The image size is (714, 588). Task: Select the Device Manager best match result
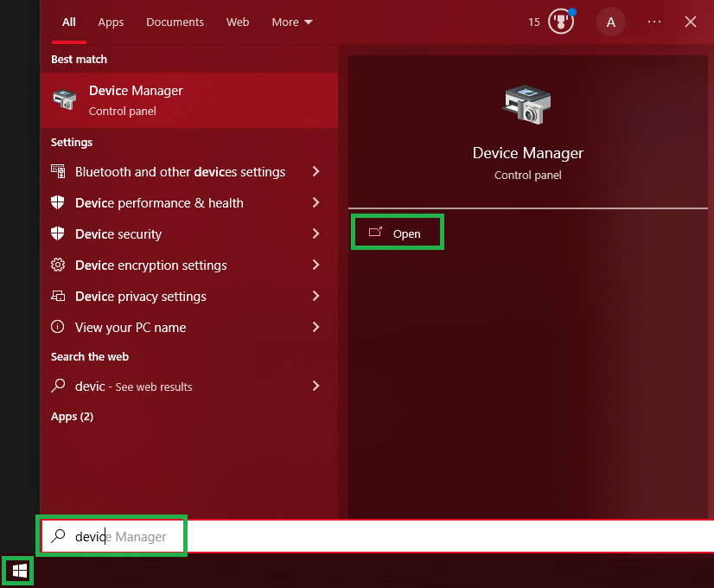tap(189, 100)
